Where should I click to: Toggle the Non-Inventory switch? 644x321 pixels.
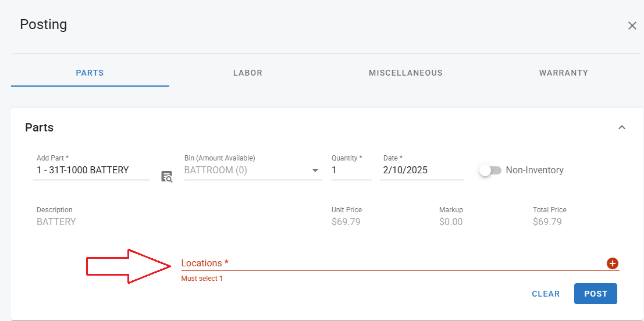point(489,170)
